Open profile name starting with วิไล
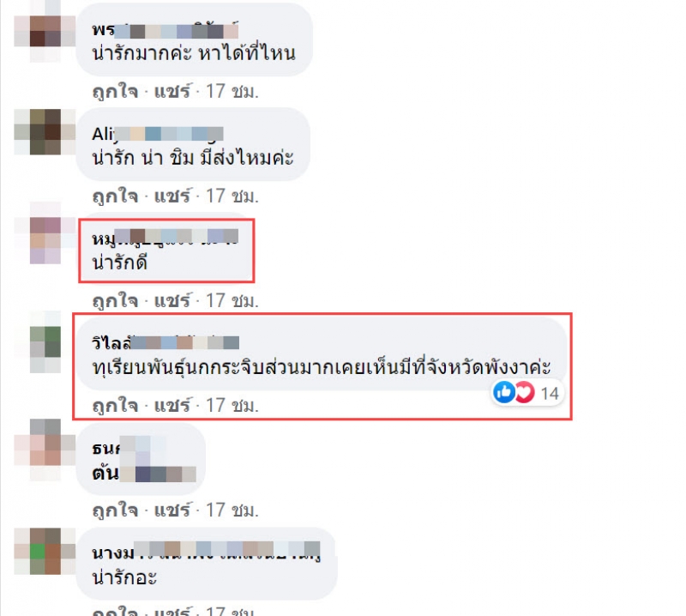The width and height of the screenshot is (686, 616). coord(165,342)
